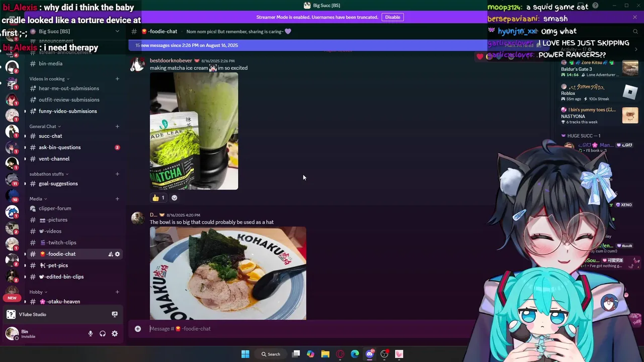Open server icon with 11 badge
This screenshot has width=644, height=362.
(x=12, y=180)
